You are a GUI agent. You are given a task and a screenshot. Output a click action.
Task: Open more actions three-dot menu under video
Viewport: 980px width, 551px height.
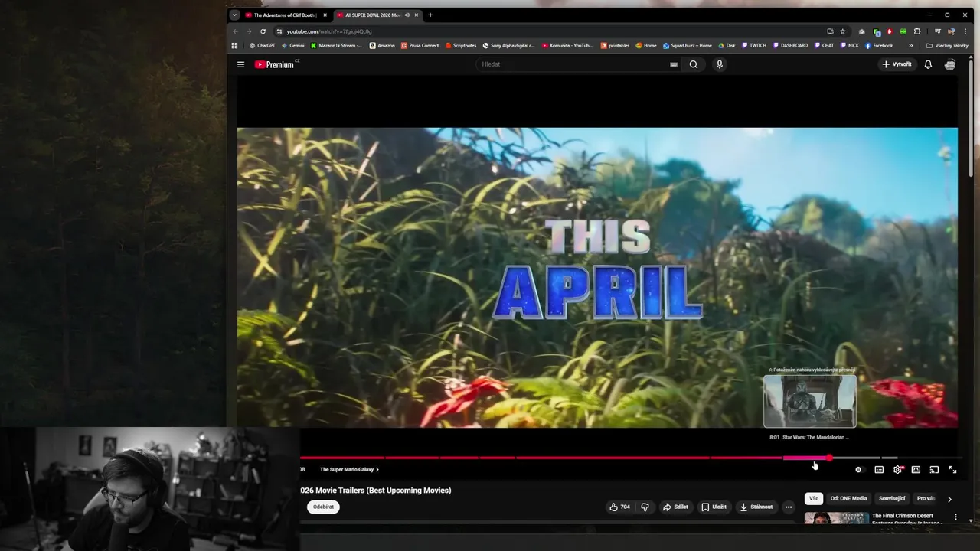789,507
